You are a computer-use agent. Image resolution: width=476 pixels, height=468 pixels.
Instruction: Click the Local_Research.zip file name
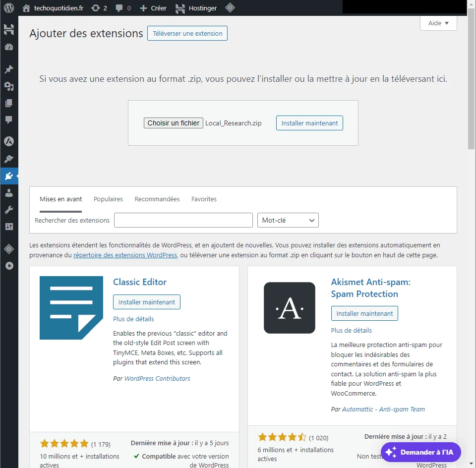[233, 123]
